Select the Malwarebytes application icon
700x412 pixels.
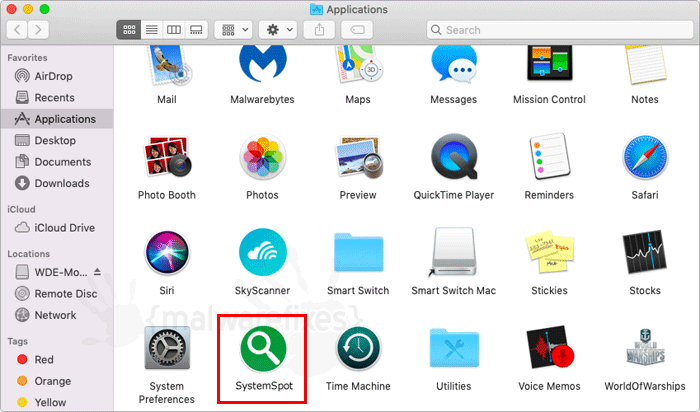262,63
